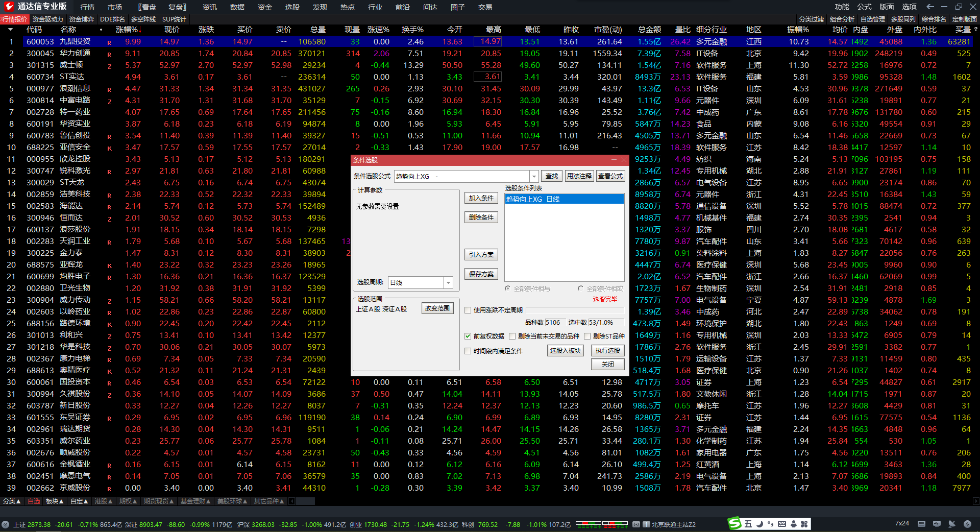
Task: Click the 执行选股 button
Action: 607,350
